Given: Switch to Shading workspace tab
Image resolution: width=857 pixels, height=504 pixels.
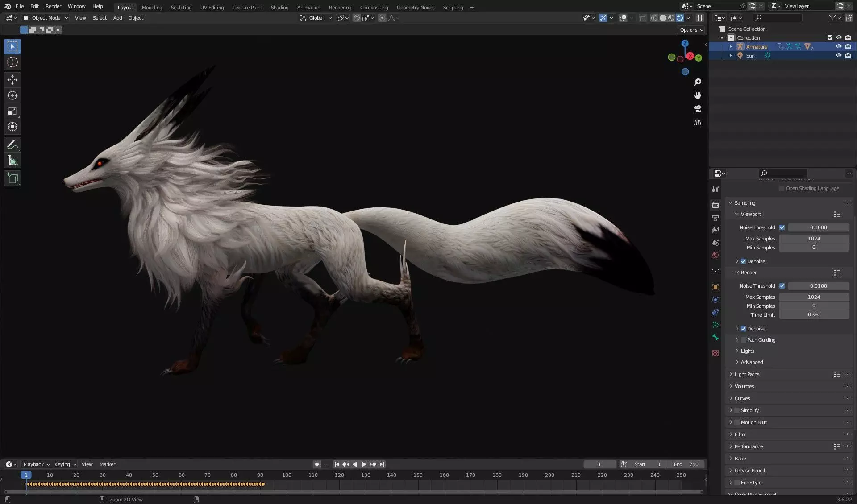Looking at the screenshot, I should [279, 8].
